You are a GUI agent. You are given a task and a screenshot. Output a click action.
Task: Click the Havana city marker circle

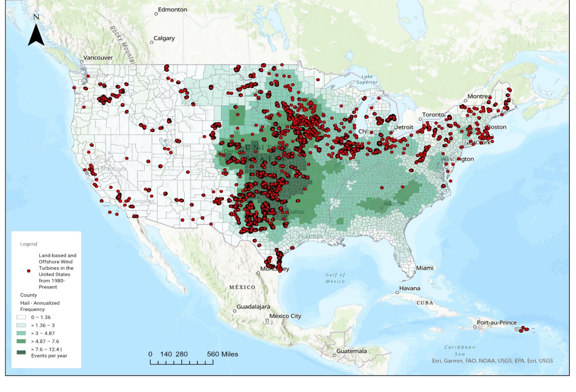point(397,293)
